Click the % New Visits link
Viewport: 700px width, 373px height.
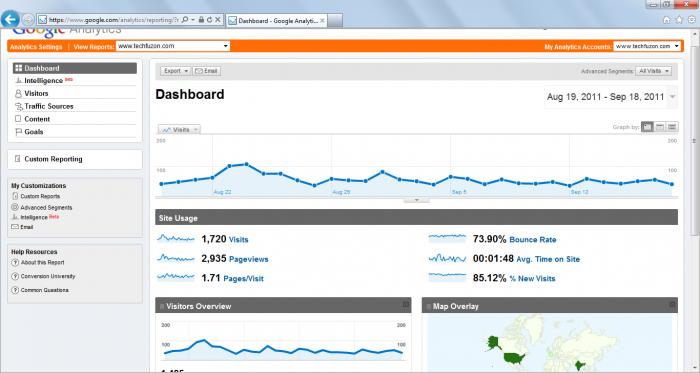pyautogui.click(x=532, y=279)
